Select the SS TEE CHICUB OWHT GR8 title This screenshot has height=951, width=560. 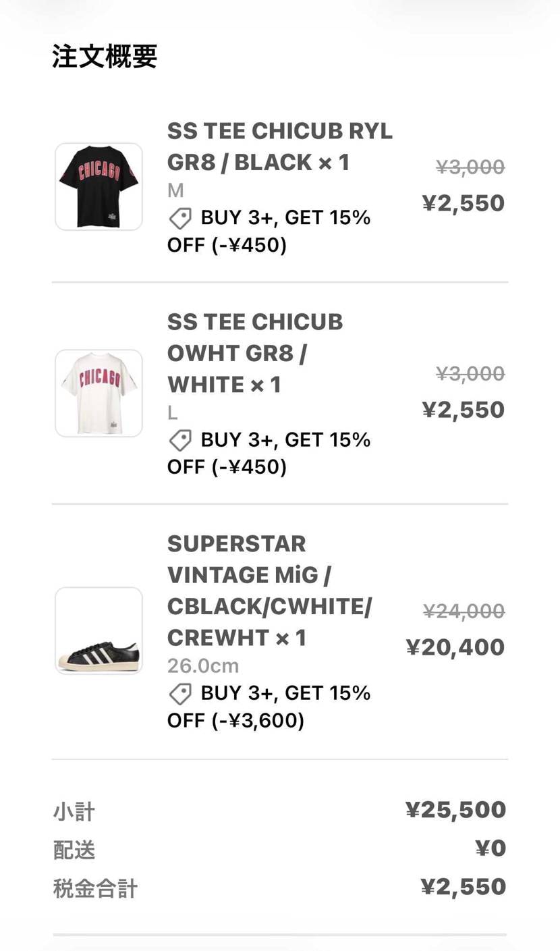(x=255, y=353)
